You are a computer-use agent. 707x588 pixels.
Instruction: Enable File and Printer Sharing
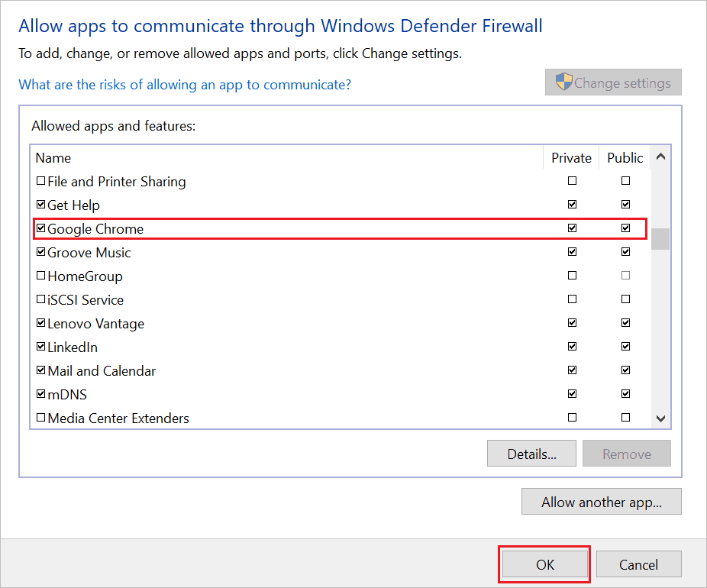pyautogui.click(x=41, y=181)
